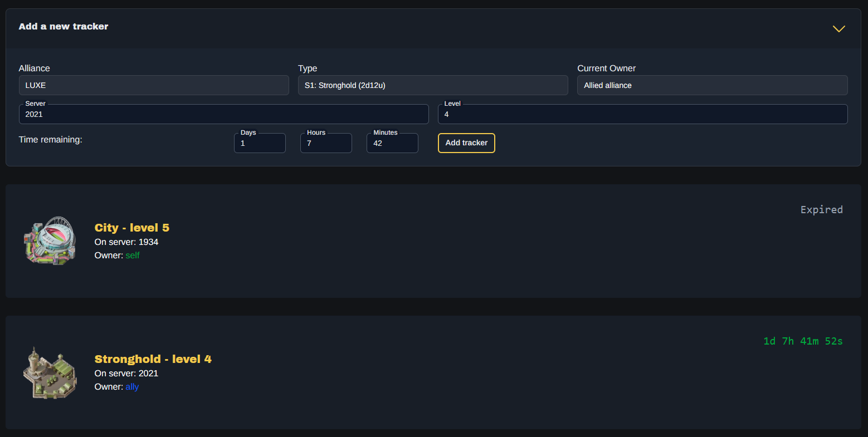Screen dimensions: 868x437
Task: Click the Add tracker button
Action: point(466,143)
